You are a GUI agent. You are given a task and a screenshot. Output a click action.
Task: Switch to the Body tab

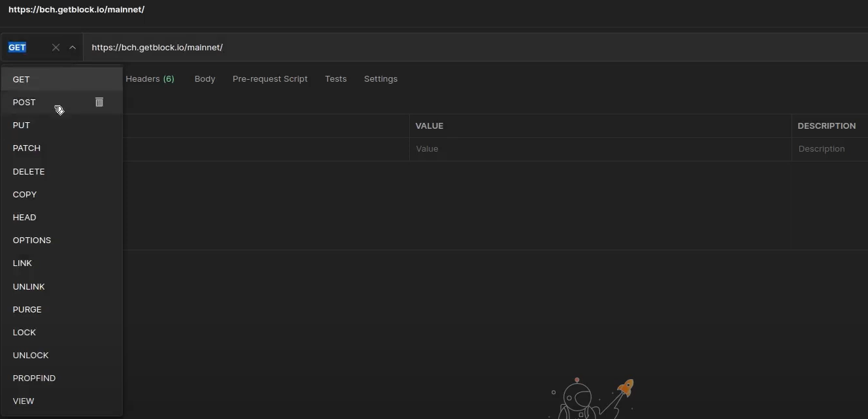(205, 78)
